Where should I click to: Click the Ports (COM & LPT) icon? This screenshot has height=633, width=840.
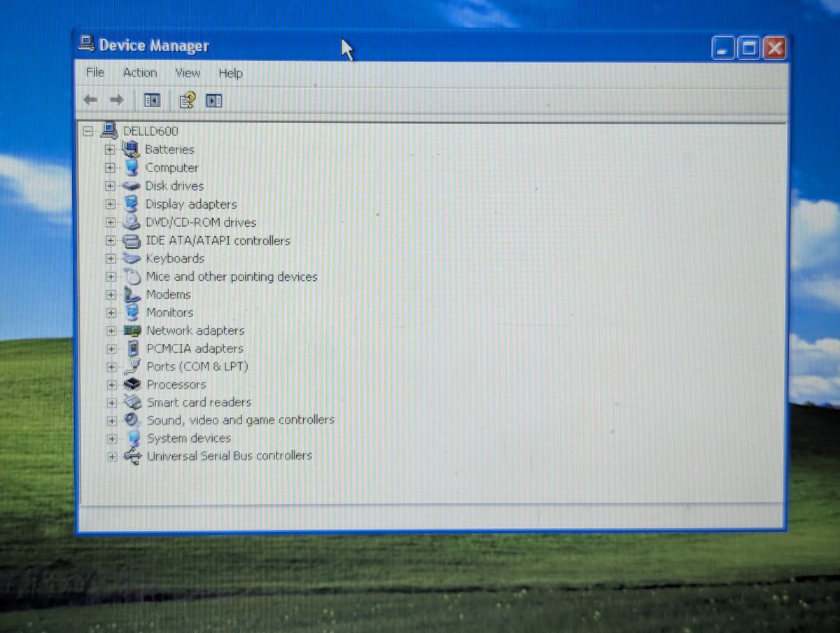(x=133, y=366)
